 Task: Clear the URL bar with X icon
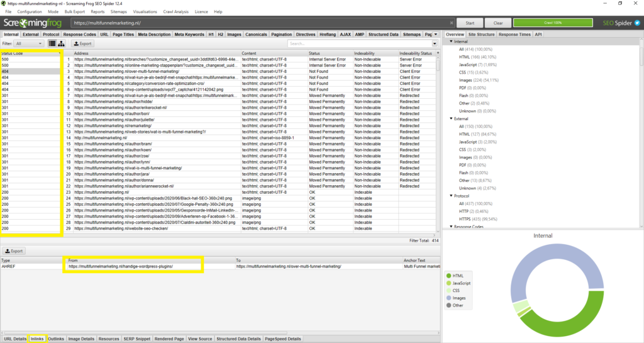tap(452, 23)
